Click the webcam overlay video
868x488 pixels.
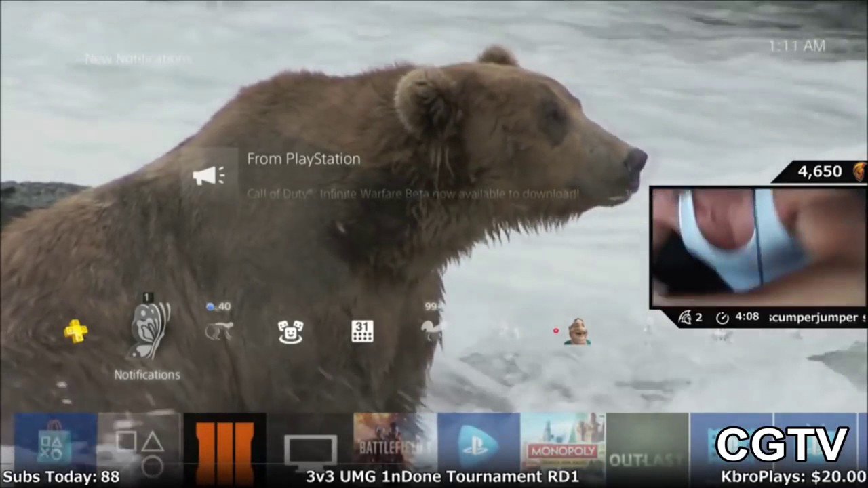pos(758,247)
